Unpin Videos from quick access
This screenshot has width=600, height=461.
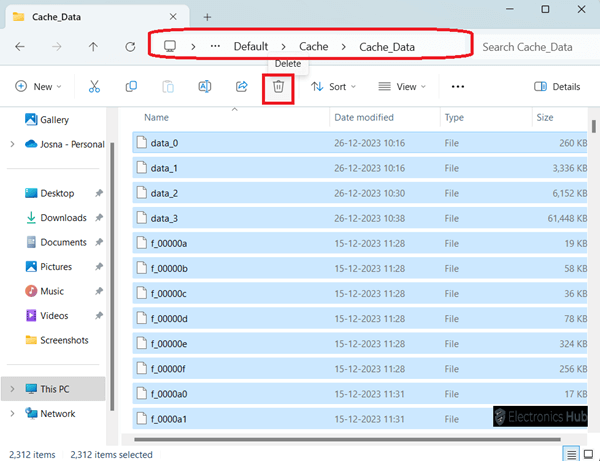pos(99,316)
